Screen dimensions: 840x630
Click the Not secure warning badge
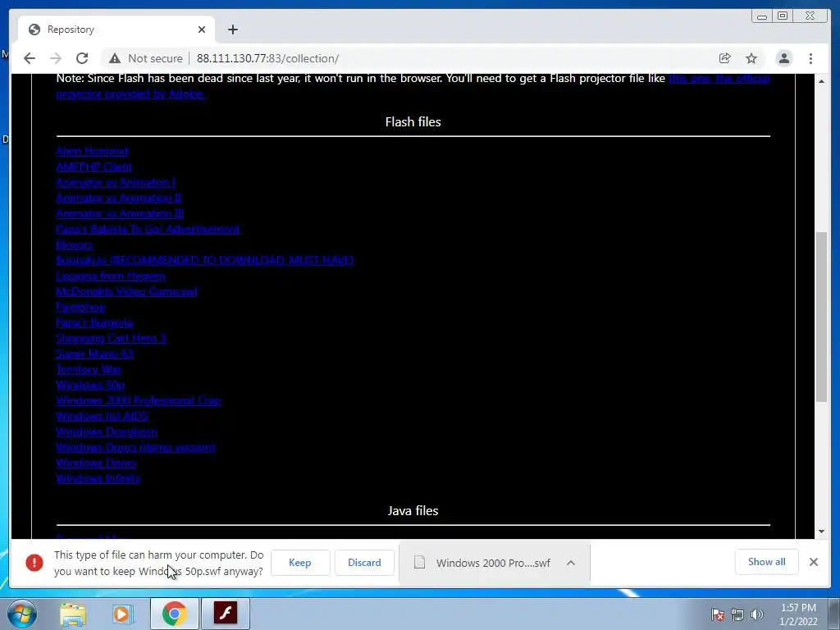(x=145, y=58)
